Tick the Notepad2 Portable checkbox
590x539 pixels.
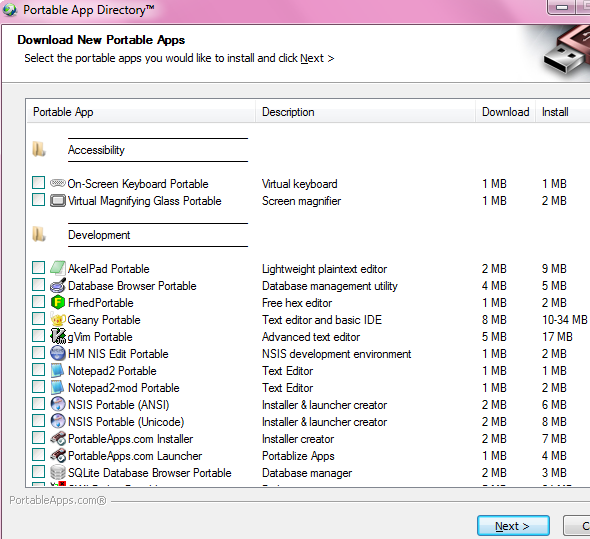(x=38, y=370)
